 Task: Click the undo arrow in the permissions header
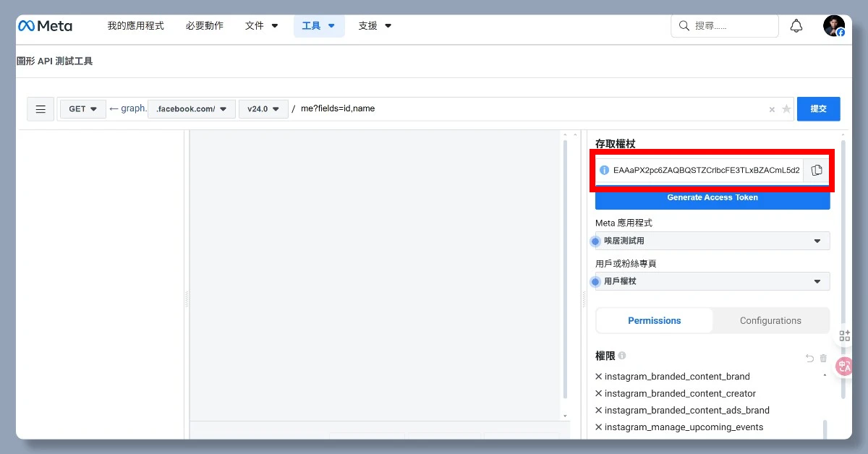[x=809, y=358]
